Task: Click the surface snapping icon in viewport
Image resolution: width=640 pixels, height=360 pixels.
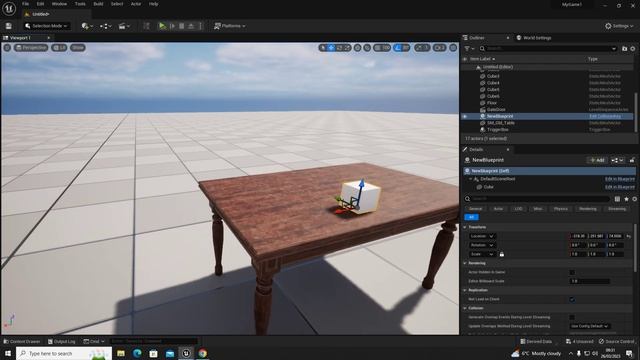Action: (x=367, y=48)
